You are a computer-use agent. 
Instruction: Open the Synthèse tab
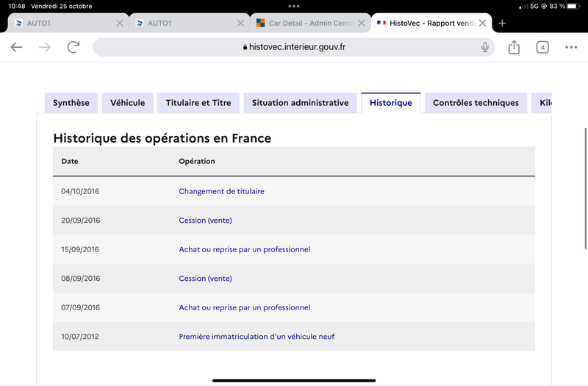coord(71,103)
